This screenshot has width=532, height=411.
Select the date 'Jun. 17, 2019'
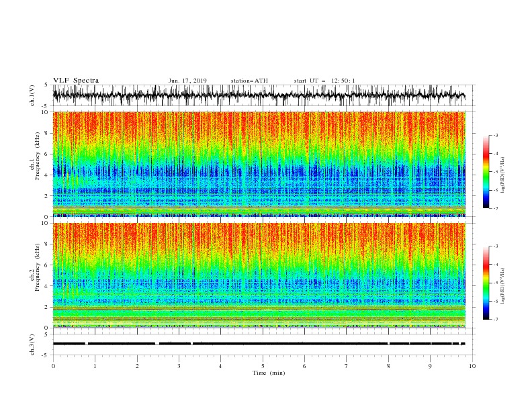pos(187,81)
